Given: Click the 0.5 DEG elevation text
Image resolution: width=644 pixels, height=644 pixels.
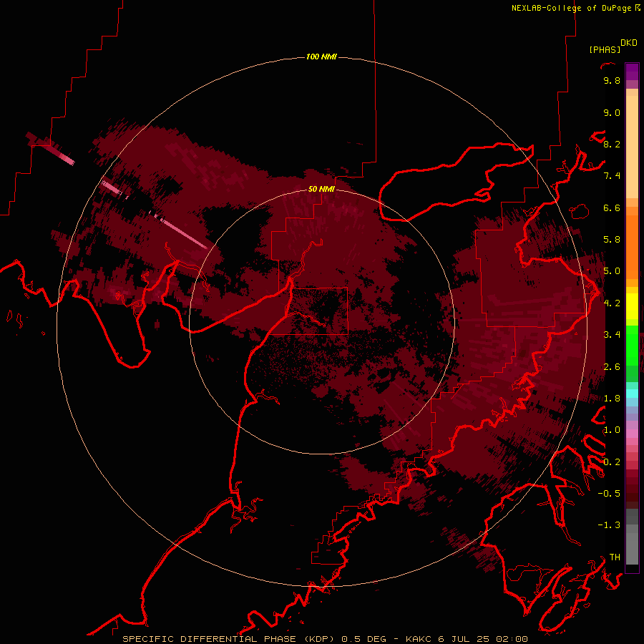Looking at the screenshot, I should (x=364, y=639).
